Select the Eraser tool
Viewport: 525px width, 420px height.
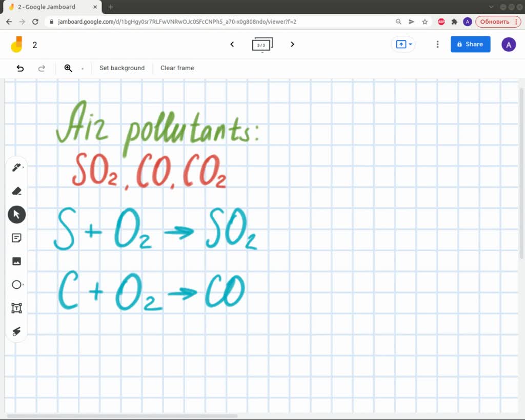pos(17,191)
